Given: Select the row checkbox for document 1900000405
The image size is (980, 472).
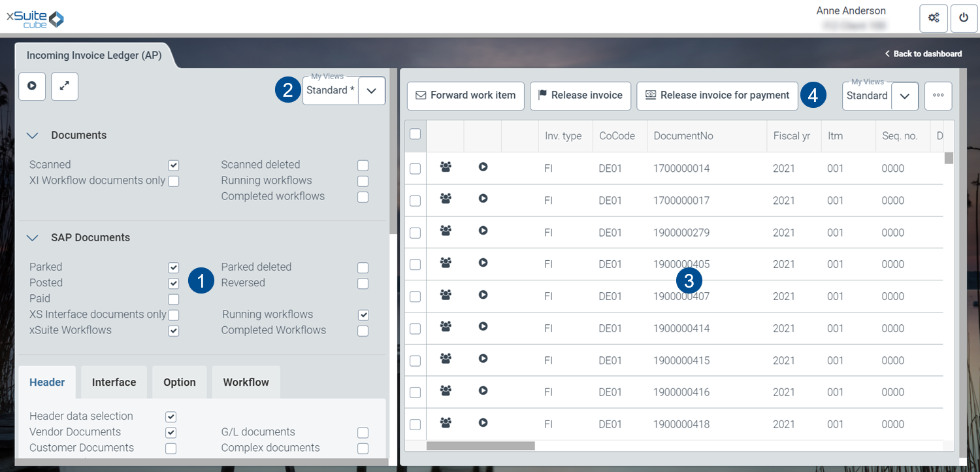Looking at the screenshot, I should (x=415, y=265).
